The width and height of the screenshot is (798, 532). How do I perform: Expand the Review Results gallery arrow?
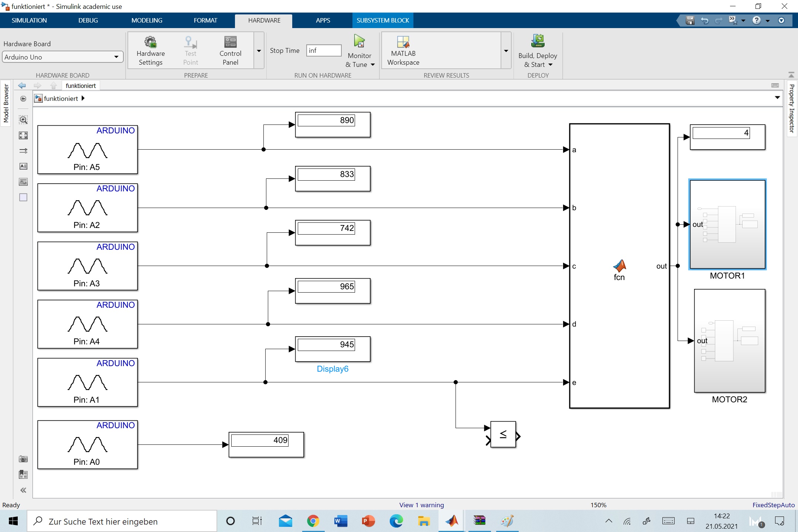tap(506, 51)
